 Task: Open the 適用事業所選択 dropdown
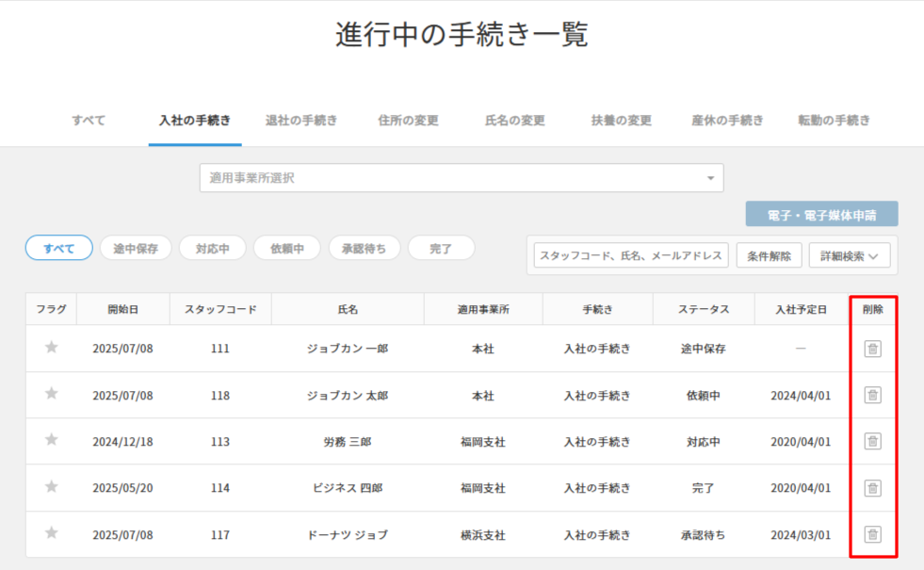click(461, 177)
